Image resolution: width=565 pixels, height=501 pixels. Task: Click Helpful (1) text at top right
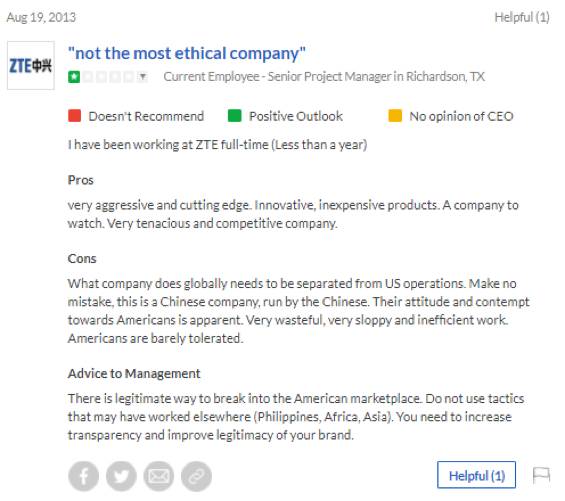pyautogui.click(x=522, y=17)
